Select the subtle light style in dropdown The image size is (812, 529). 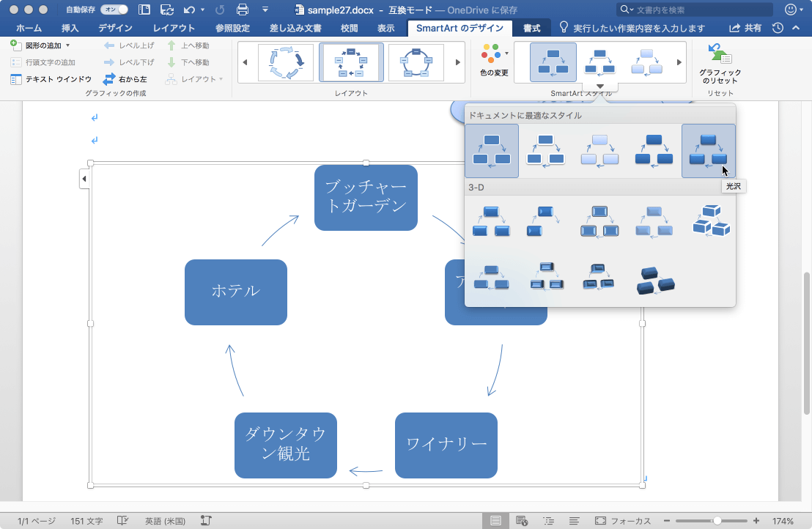599,151
